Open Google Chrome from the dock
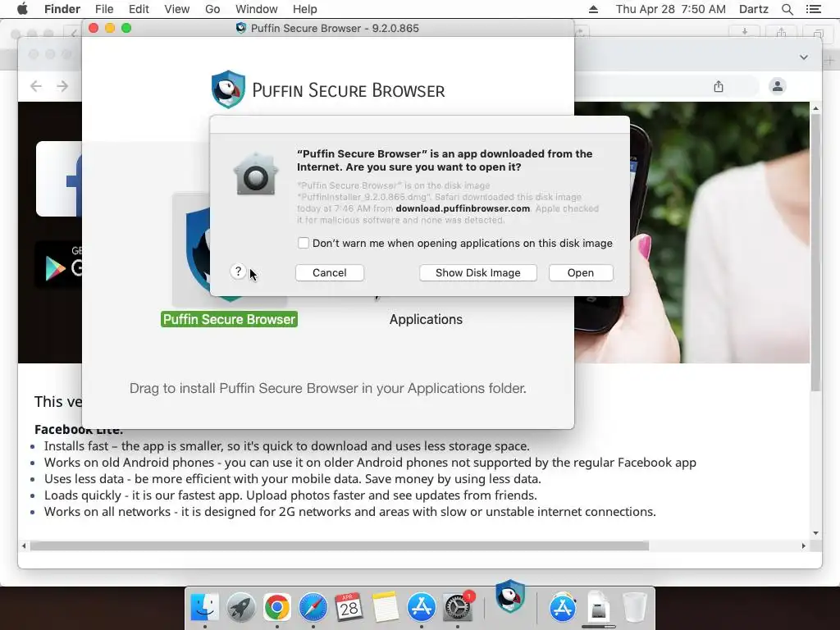Screen dimensions: 840x630 point(277,608)
